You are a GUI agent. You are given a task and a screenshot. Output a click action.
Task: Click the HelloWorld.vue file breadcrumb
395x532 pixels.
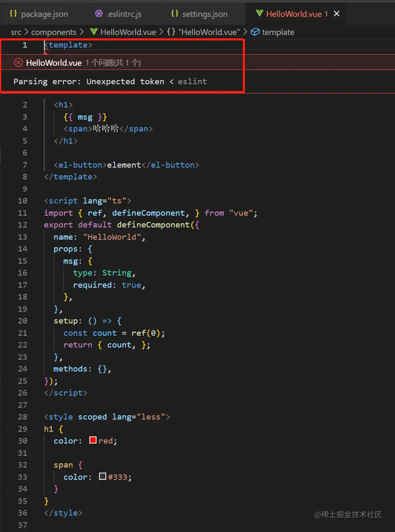[128, 32]
